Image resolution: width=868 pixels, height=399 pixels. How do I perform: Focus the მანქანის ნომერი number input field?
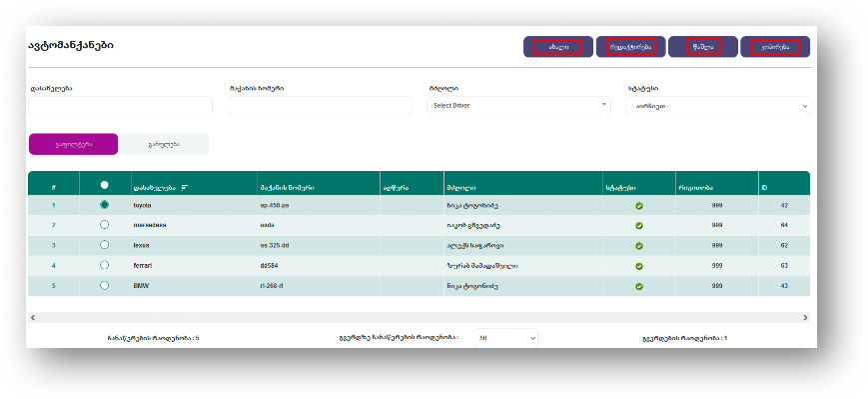click(x=320, y=106)
